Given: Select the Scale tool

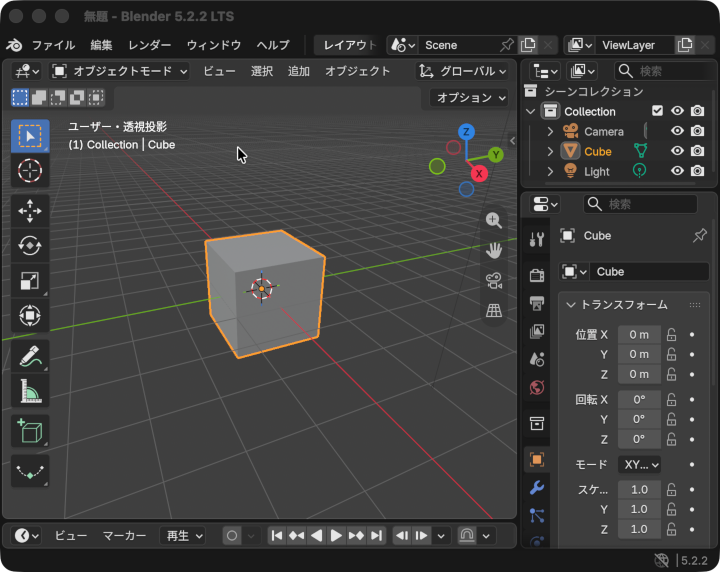Looking at the screenshot, I should (30, 280).
